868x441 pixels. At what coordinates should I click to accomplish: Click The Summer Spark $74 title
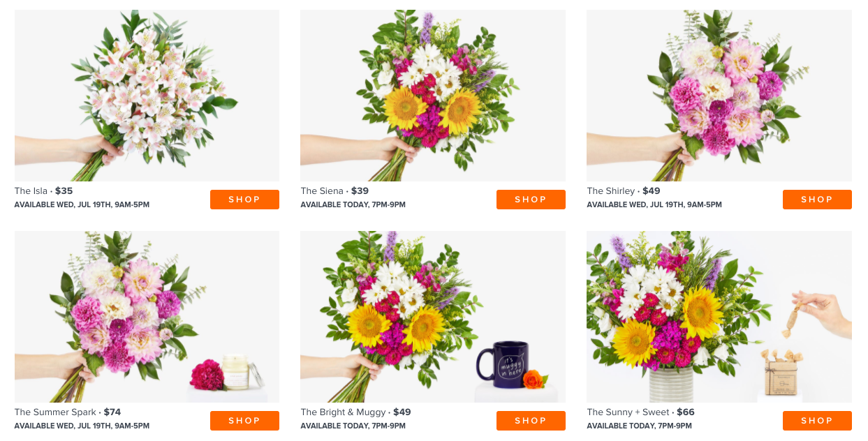68,412
